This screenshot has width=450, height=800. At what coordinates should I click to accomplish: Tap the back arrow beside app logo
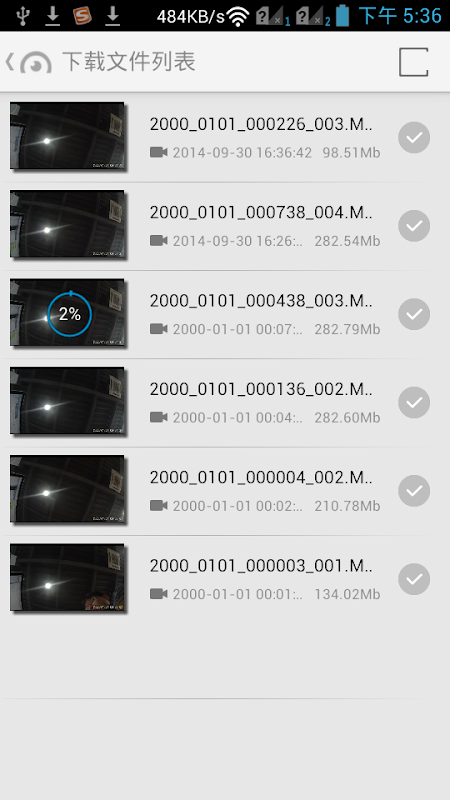click(x=9, y=62)
